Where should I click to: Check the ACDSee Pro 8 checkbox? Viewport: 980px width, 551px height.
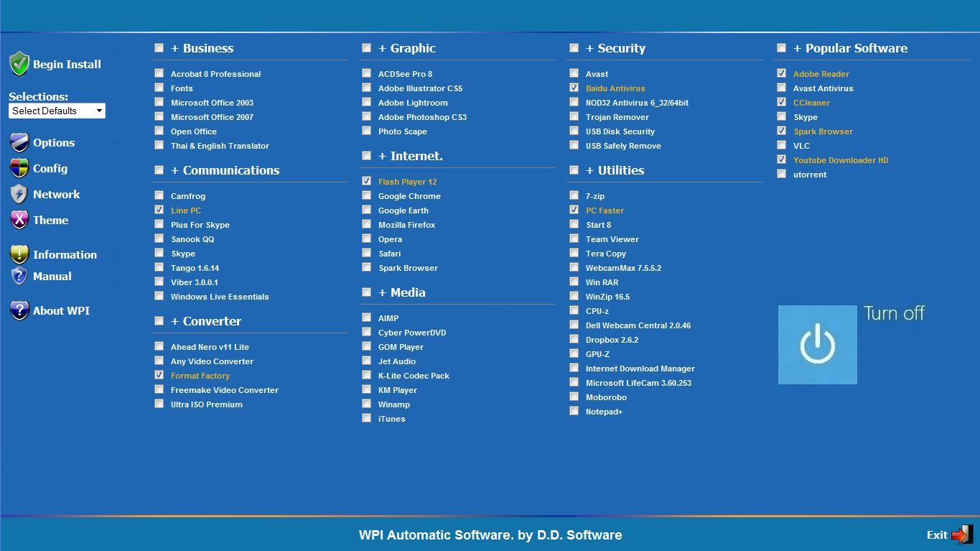coord(367,73)
